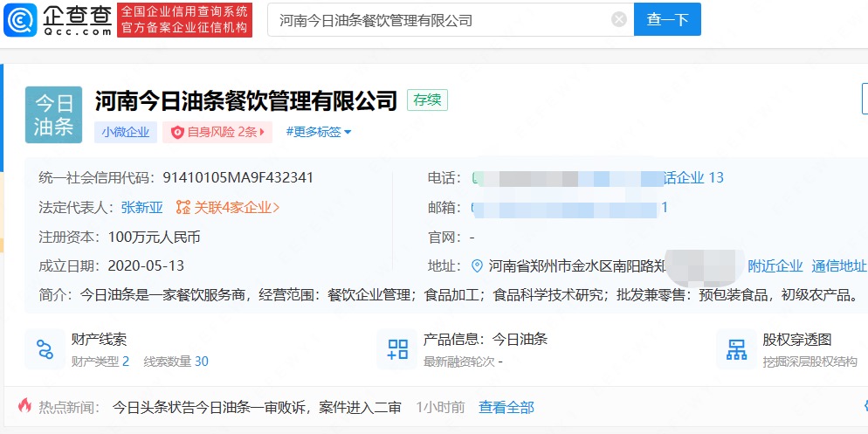
Task: Click founding date 2020-05-13 text
Action: (x=146, y=266)
